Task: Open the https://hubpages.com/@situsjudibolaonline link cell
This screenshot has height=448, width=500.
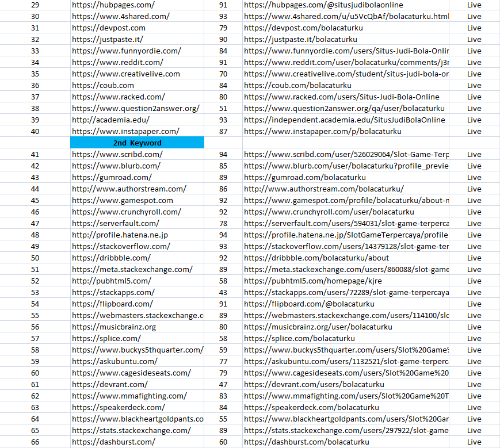Action: click(x=346, y=5)
